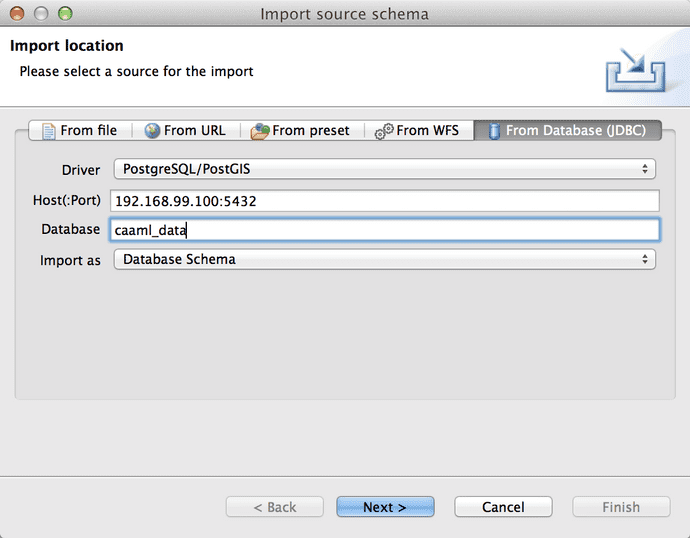
Task: Click the globe icon on From URL tab
Action: coord(152,131)
